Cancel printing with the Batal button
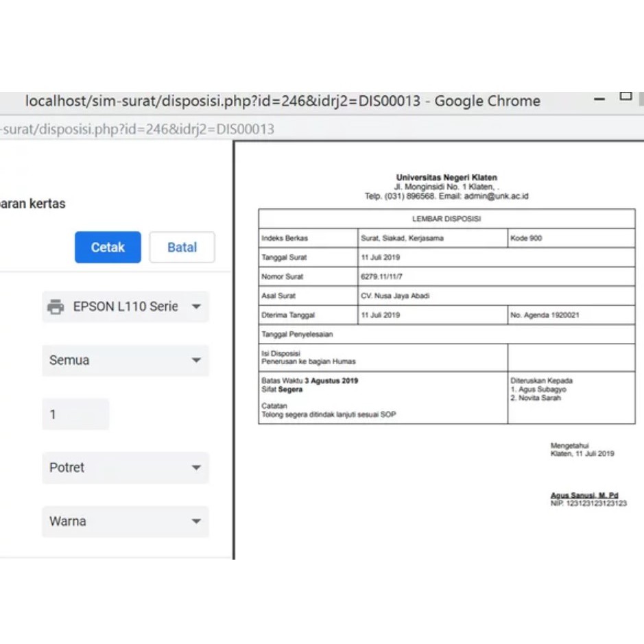Viewport: 644px width, 644px height. 182,248
